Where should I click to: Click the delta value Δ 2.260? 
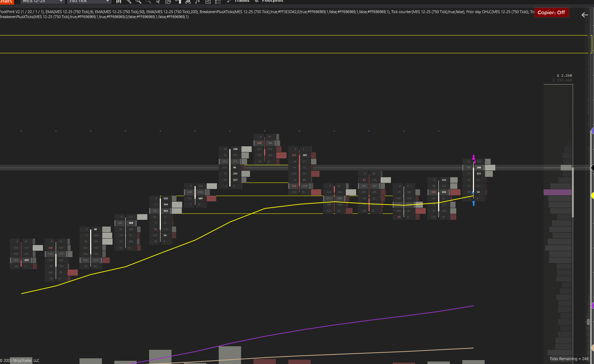[x=564, y=76]
